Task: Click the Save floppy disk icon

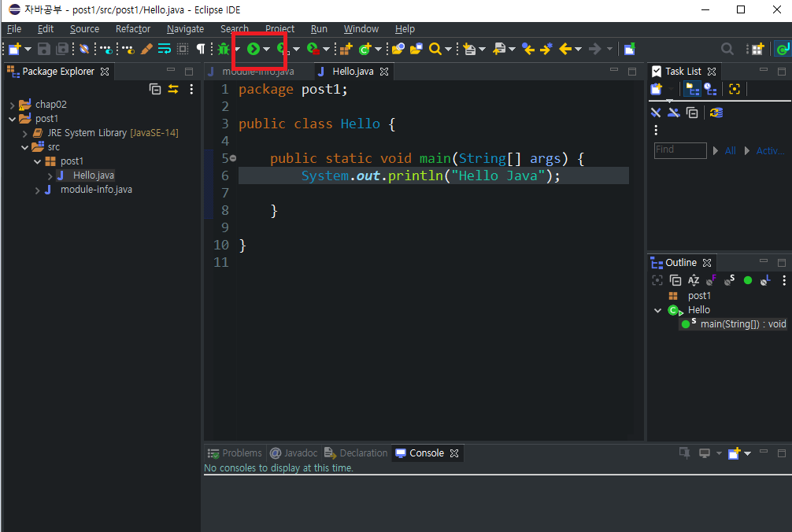Action: pos(44,49)
